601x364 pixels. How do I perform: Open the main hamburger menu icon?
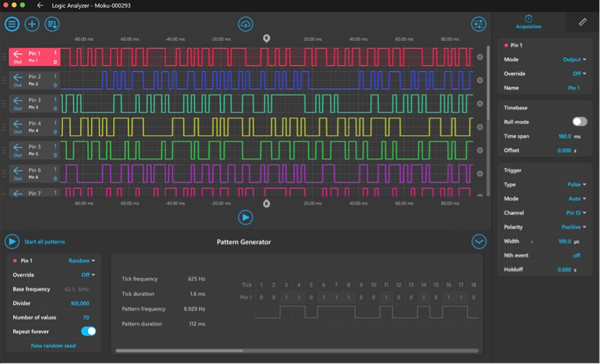[x=12, y=24]
